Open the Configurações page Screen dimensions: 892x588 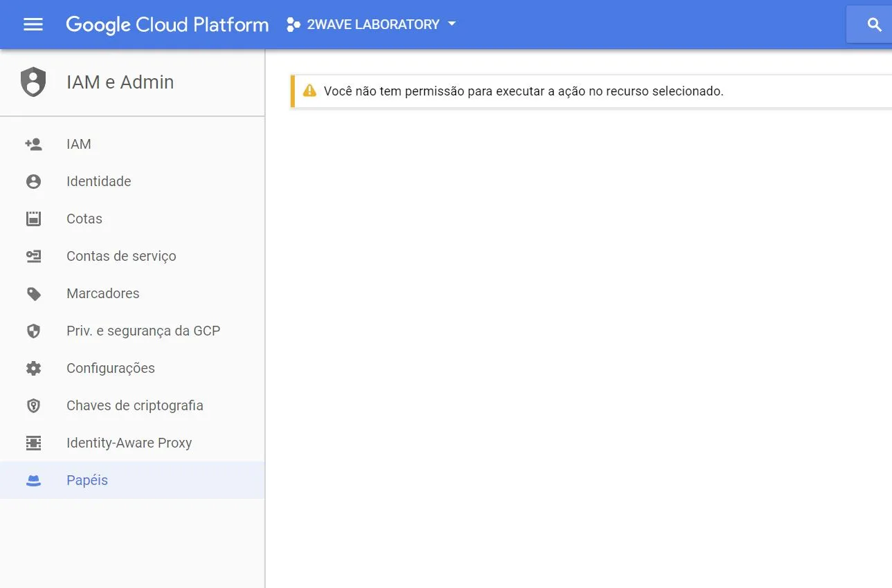tap(132, 368)
